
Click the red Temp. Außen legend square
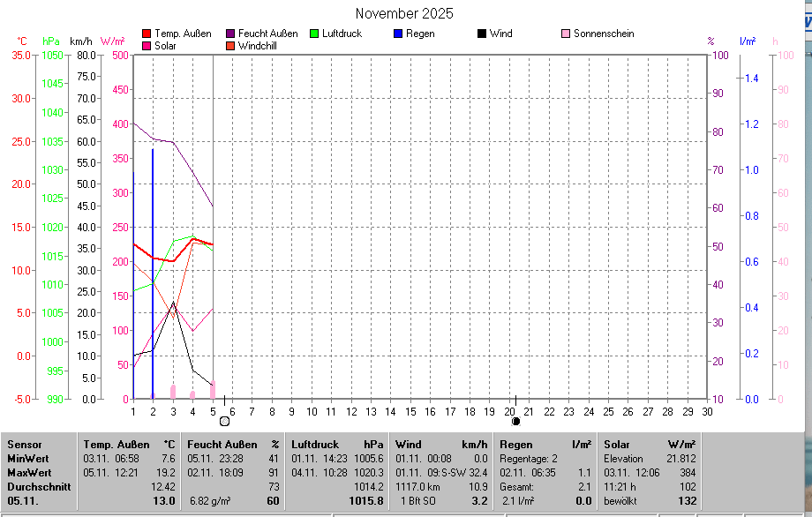pos(147,34)
